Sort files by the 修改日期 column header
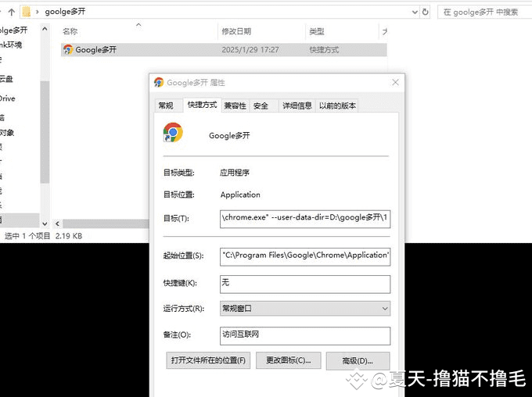Image resolution: width=532 pixels, height=397 pixels. [x=236, y=31]
